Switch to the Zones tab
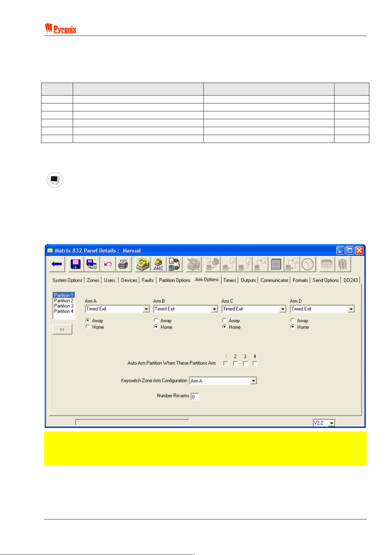 93,280
